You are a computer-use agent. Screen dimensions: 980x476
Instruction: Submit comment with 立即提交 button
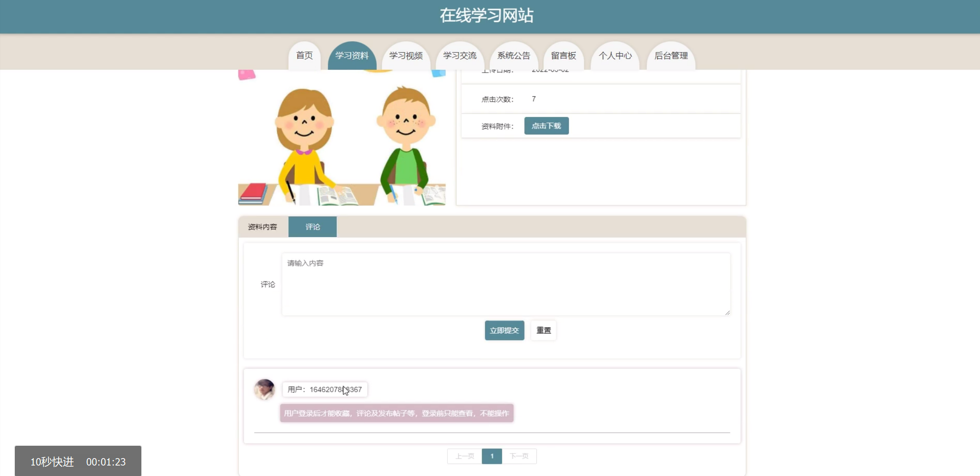[x=504, y=330]
